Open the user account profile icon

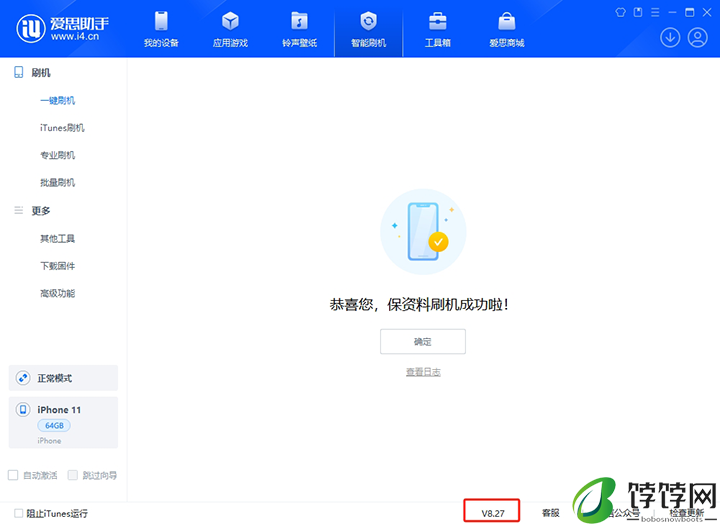pyautogui.click(x=697, y=37)
